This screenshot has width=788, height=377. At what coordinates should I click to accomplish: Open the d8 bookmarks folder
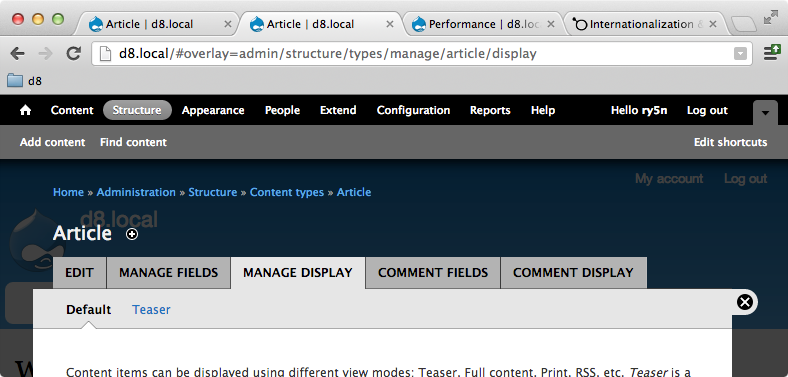[24, 80]
